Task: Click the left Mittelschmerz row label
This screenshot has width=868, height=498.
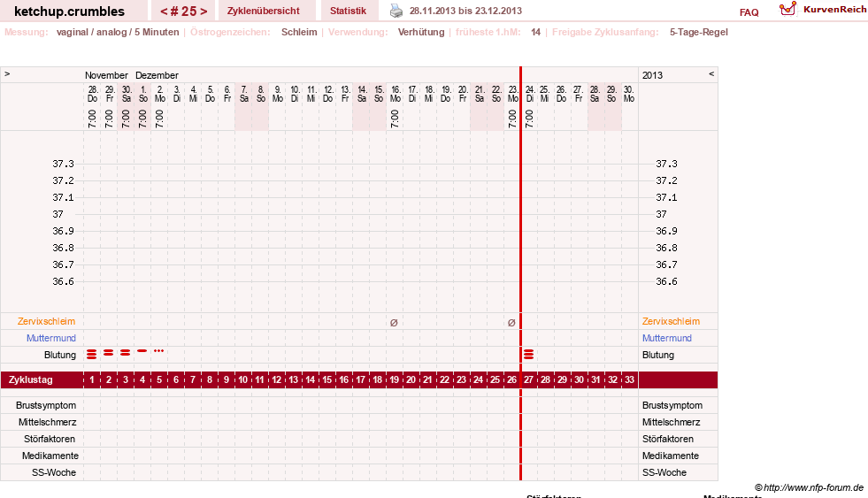Action: point(47,422)
